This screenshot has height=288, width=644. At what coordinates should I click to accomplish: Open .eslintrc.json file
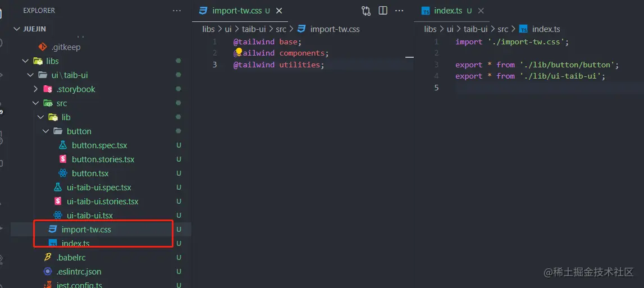tap(79, 272)
